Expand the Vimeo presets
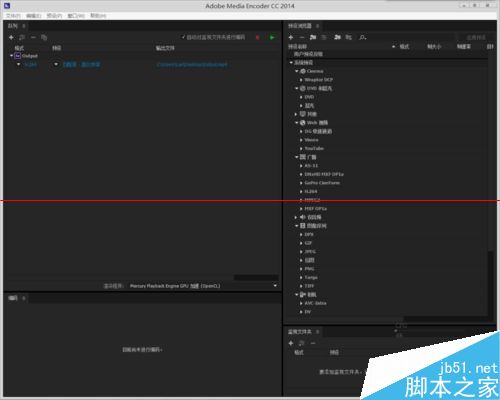The image size is (500, 400). [301, 140]
